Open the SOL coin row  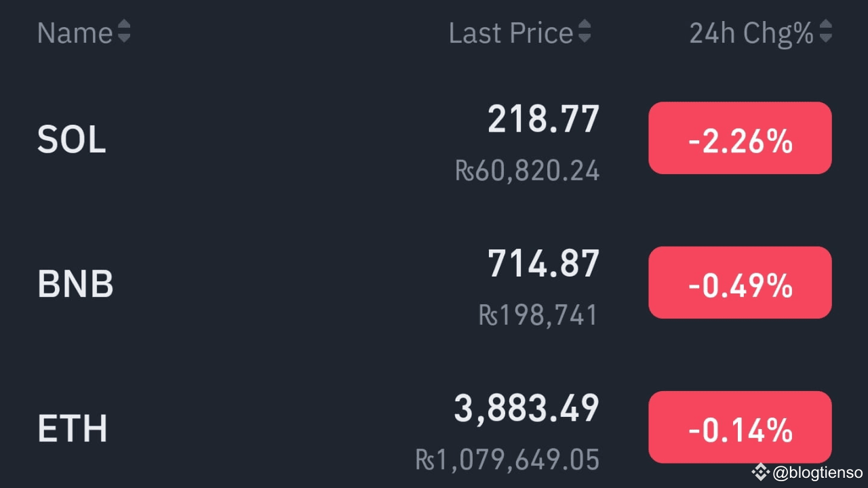click(x=72, y=140)
